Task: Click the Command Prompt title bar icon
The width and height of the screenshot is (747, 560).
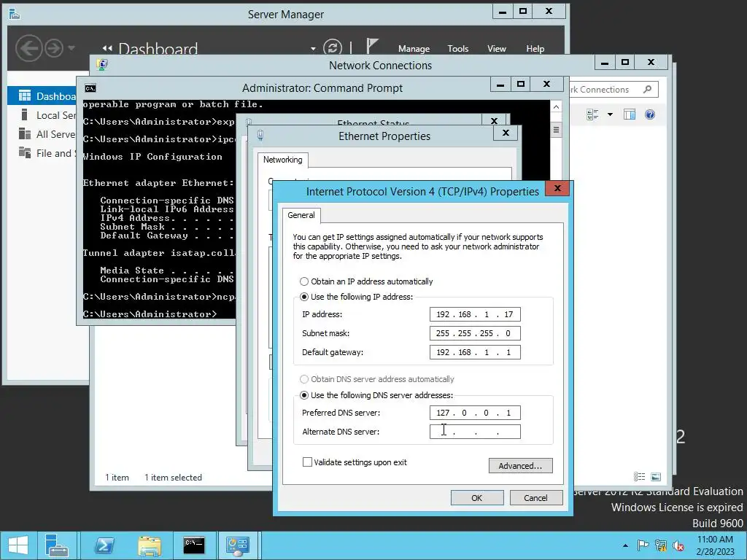Action: point(90,88)
